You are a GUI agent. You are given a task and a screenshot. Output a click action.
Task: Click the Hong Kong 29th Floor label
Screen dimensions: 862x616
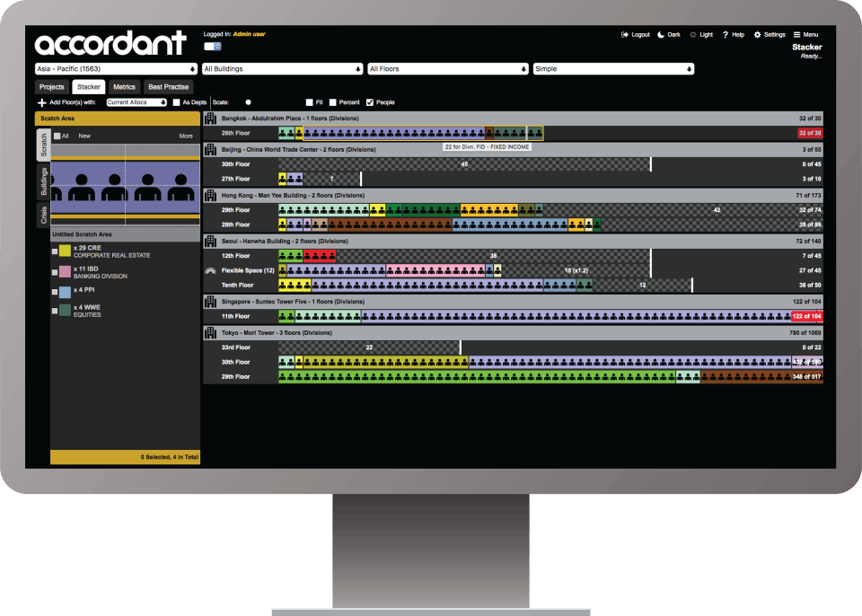pos(235,210)
